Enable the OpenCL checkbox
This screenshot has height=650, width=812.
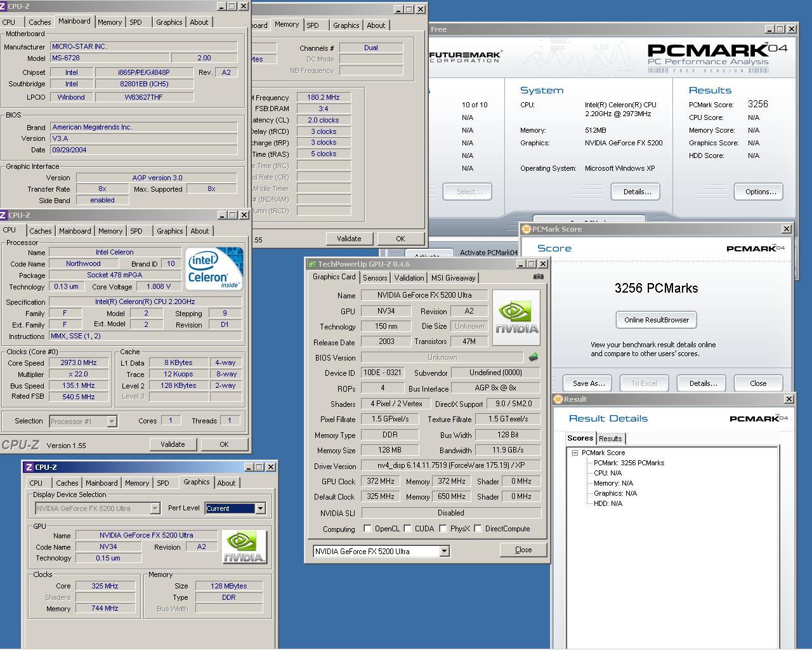click(x=367, y=528)
